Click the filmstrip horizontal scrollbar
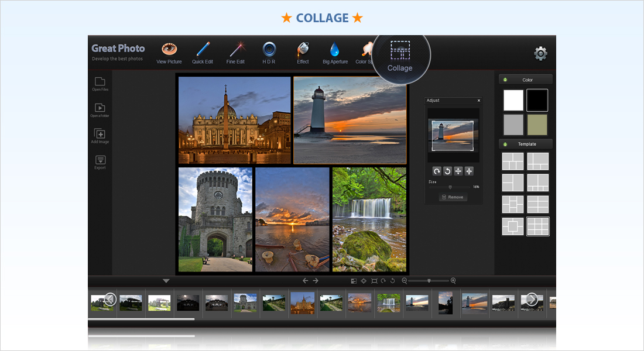 pyautogui.click(x=141, y=319)
